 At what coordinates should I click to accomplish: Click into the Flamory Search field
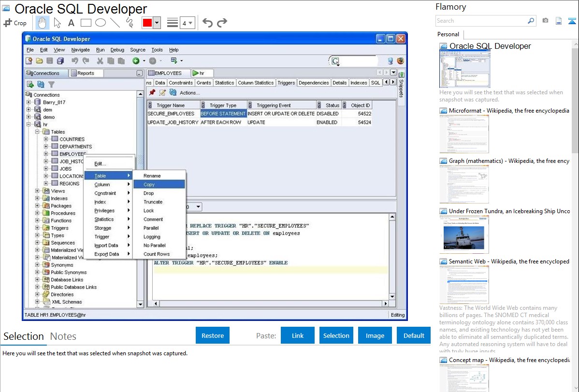(481, 21)
